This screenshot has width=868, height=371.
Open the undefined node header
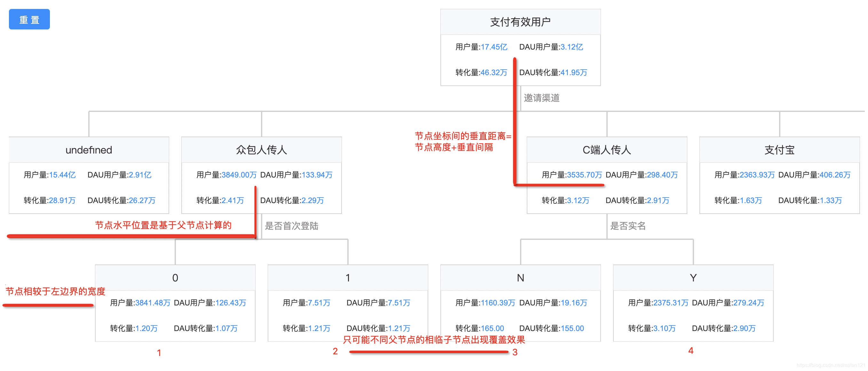(89, 150)
